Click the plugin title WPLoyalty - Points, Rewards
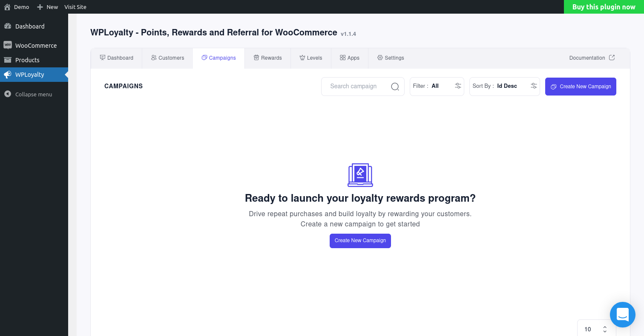The height and width of the screenshot is (336, 644). (214, 32)
